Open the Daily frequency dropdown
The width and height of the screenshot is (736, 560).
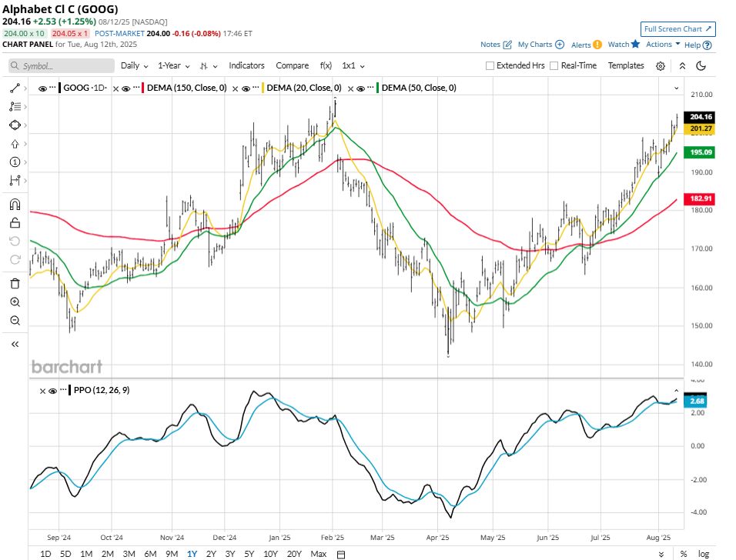134,65
